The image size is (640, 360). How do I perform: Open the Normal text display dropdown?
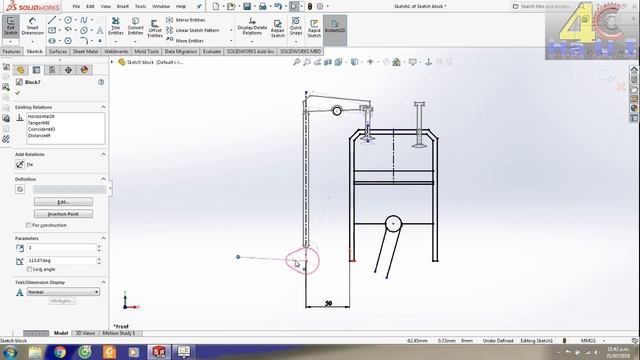(63, 292)
